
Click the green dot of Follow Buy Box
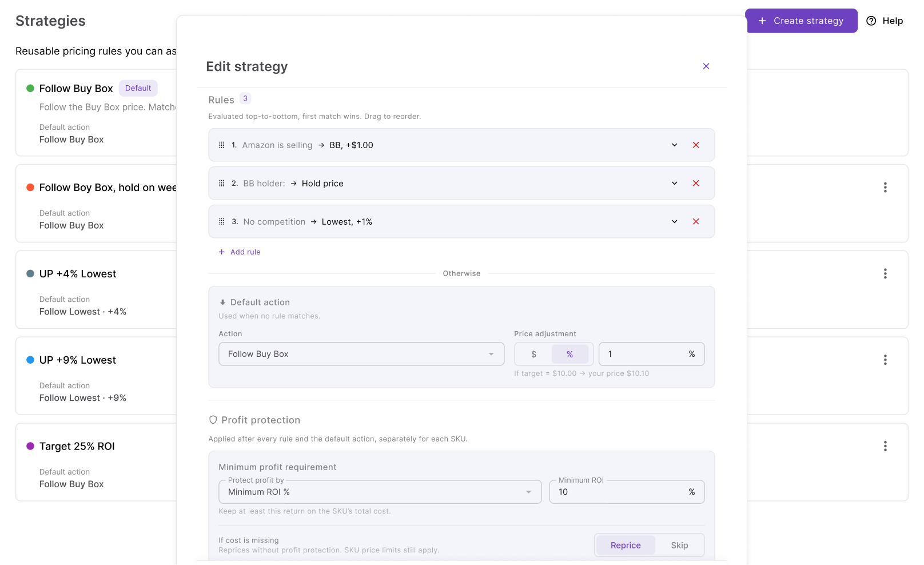30,89
